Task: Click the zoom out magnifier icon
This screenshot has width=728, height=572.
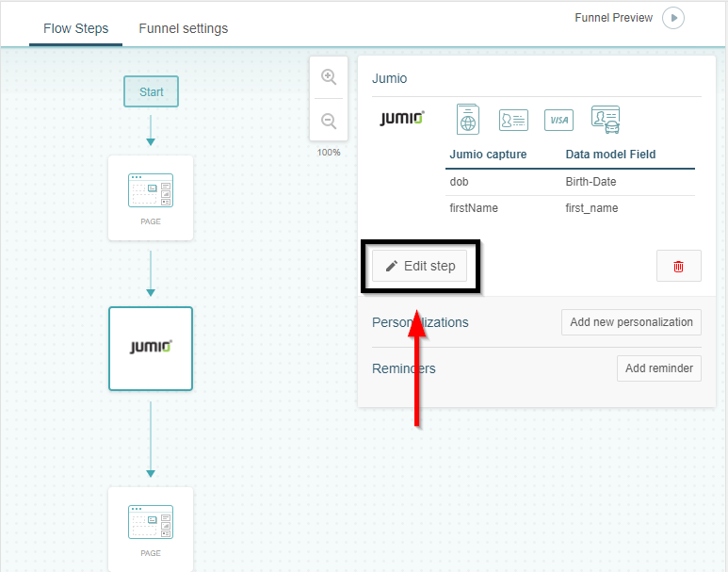Action: click(329, 121)
